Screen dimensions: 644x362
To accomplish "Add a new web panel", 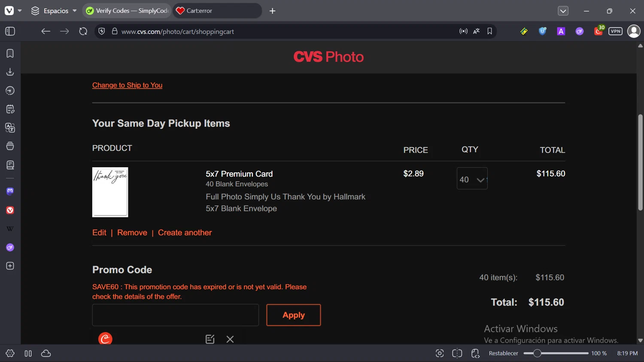I will (x=10, y=266).
